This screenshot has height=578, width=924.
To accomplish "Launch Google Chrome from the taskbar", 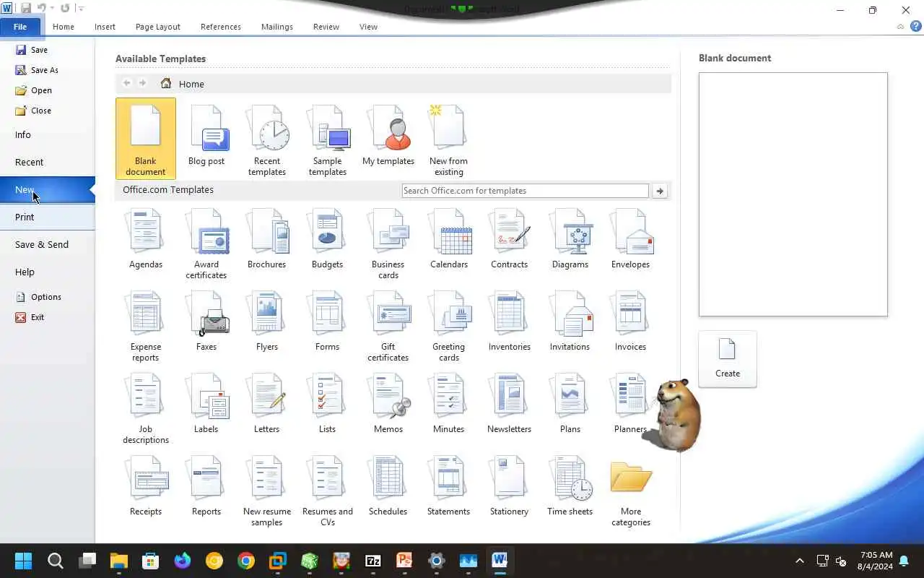I will pyautogui.click(x=246, y=561).
